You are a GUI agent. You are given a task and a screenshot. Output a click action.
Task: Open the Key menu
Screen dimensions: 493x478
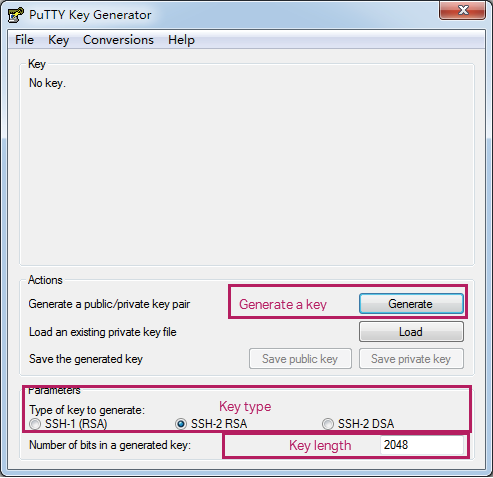58,40
